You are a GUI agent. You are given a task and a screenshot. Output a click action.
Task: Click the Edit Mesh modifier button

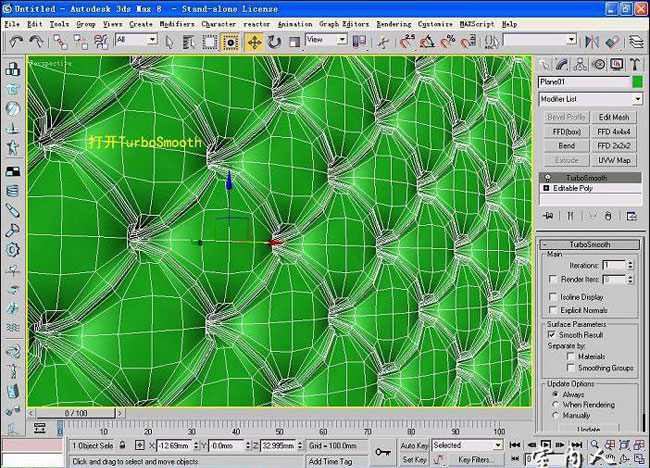click(x=614, y=117)
